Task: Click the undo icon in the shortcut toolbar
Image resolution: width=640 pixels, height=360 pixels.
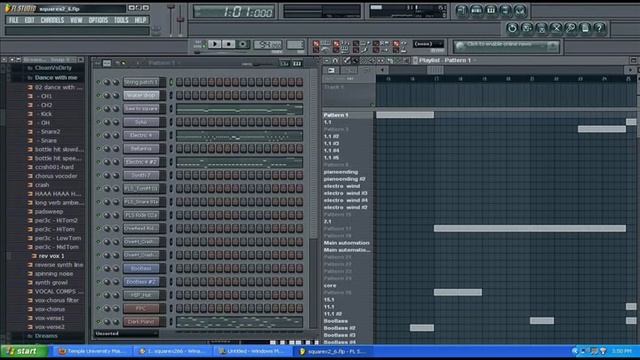Action: [x=512, y=28]
